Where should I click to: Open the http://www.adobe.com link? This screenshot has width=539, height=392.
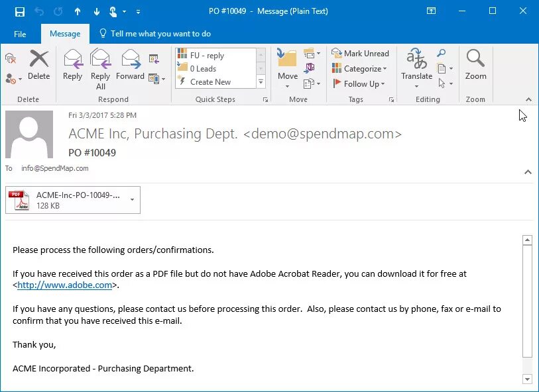coord(64,285)
